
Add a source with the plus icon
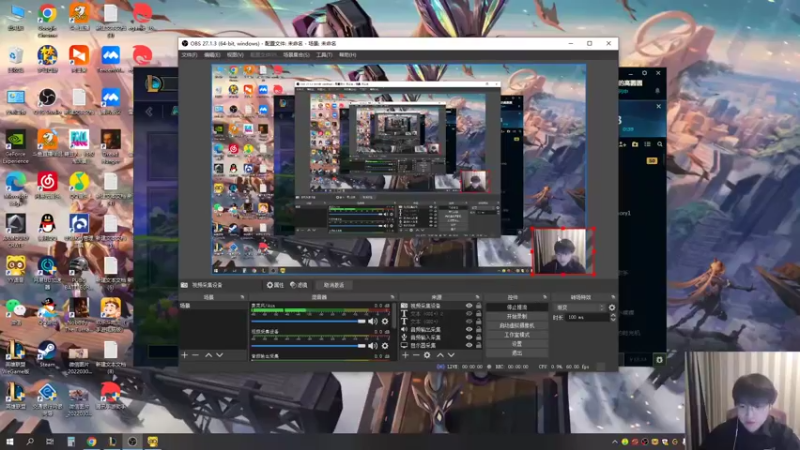coord(405,355)
